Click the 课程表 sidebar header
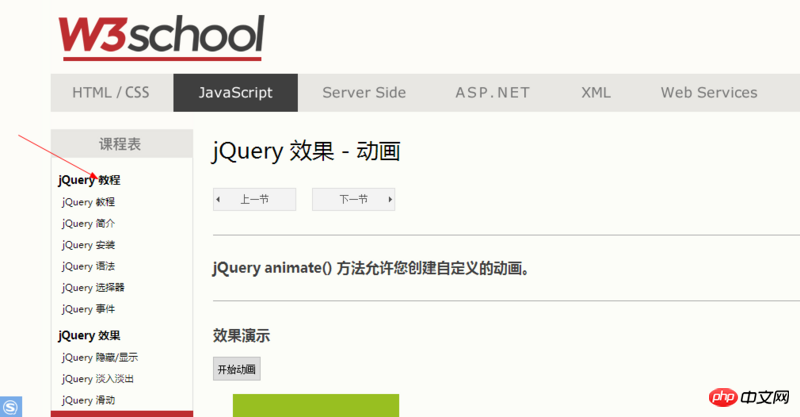Image resolution: width=800 pixels, height=417 pixels. [121, 143]
